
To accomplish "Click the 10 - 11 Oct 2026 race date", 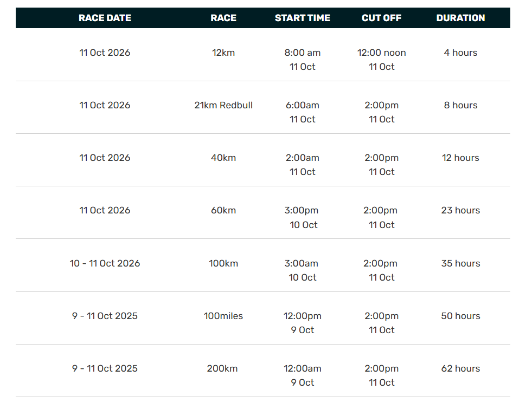I will pos(105,263).
